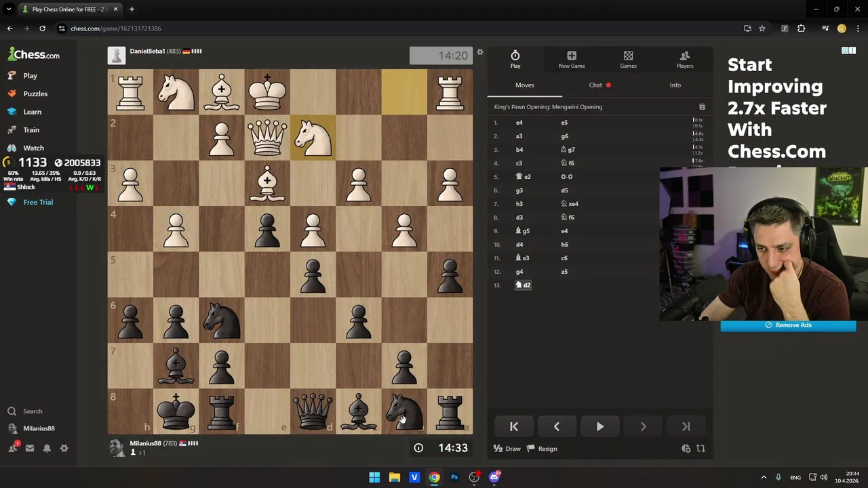The width and height of the screenshot is (868, 488).
Task: Click DanielBeba1 opponent name
Action: tap(147, 52)
